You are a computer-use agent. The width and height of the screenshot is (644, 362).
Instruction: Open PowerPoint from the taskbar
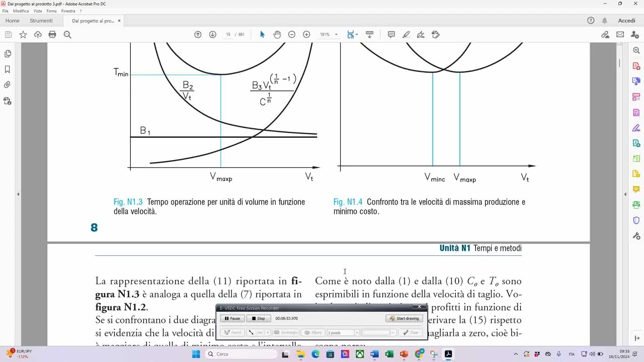404,354
